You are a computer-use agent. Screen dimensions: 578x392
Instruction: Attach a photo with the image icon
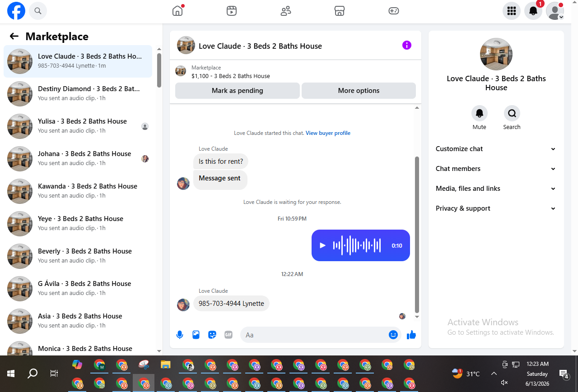(196, 335)
